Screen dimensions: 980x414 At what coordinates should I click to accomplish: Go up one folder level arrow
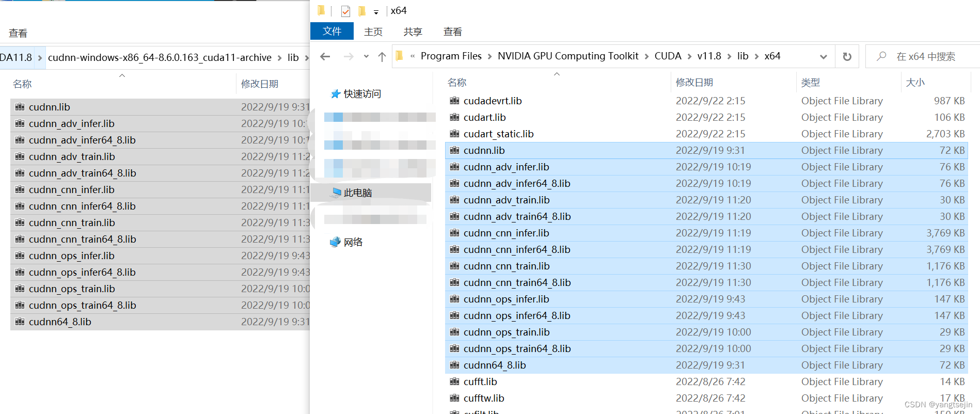point(382,56)
